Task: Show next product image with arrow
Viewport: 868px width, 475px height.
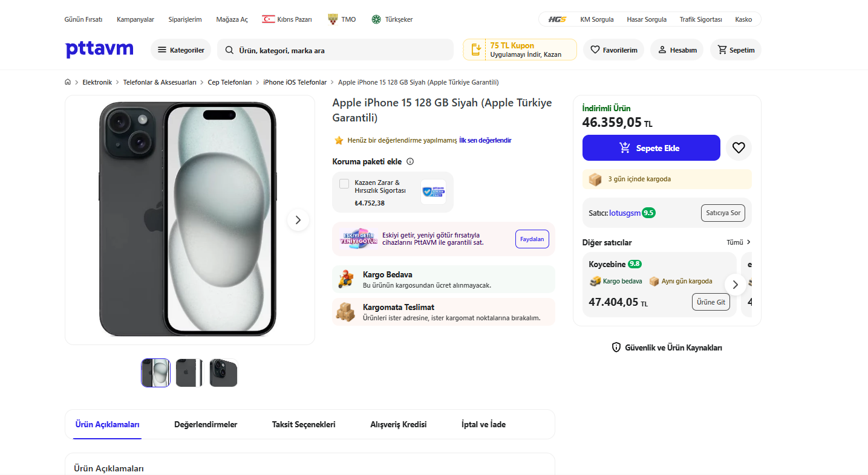Action: click(298, 221)
